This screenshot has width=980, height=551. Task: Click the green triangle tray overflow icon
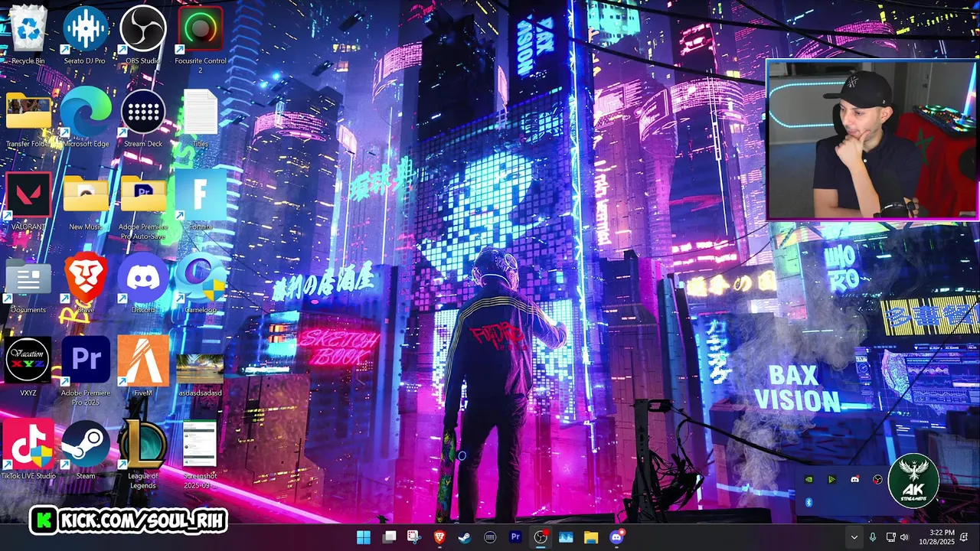tap(831, 480)
